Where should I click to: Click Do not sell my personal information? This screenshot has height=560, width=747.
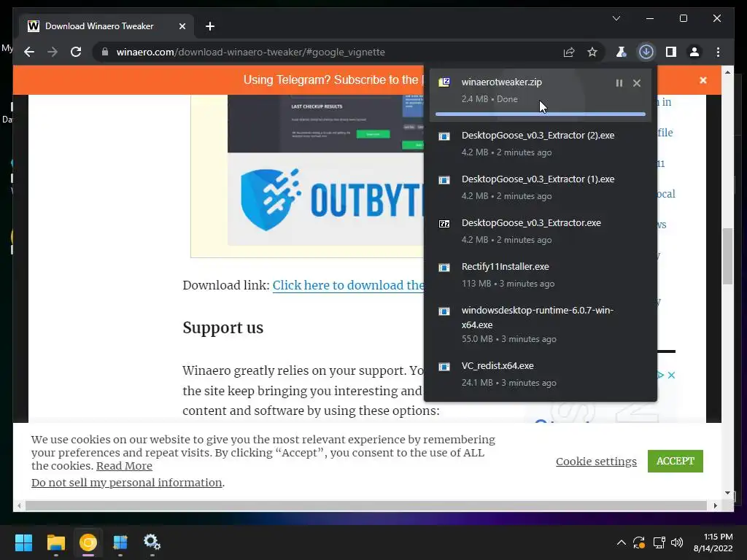click(x=127, y=483)
